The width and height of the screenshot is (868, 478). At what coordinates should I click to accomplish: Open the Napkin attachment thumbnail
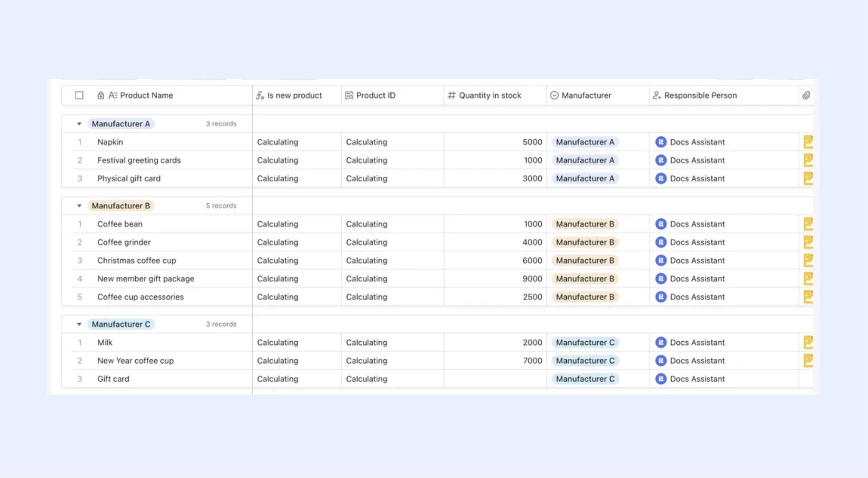(x=808, y=142)
